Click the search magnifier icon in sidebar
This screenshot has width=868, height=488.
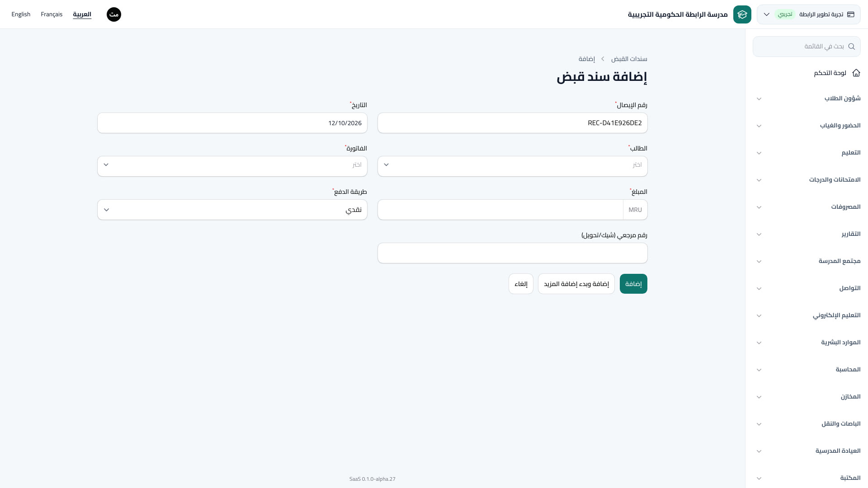point(852,47)
